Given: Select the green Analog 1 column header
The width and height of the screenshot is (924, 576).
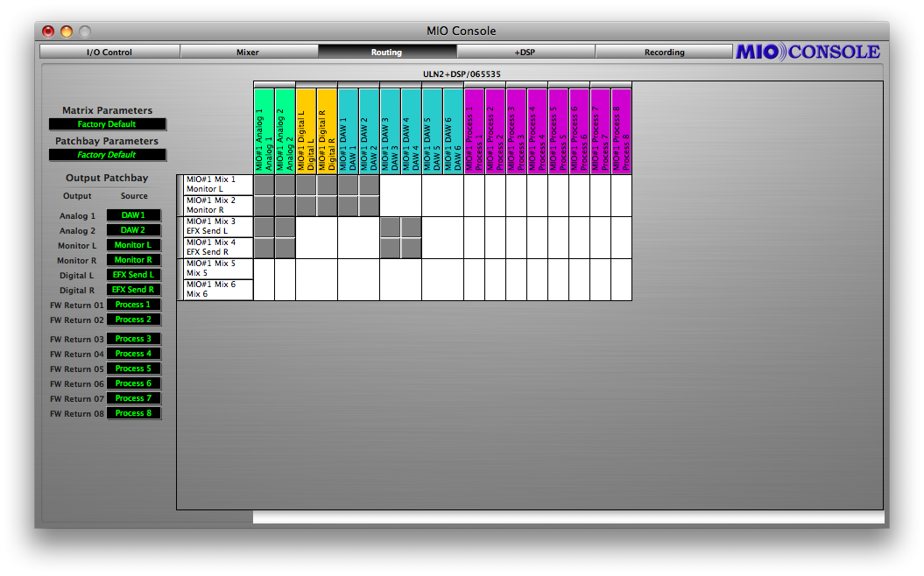Looking at the screenshot, I should tap(264, 130).
